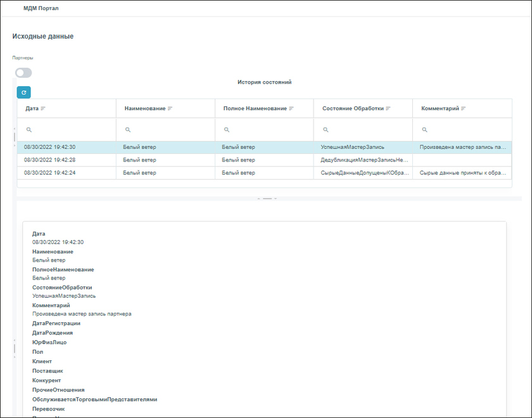Image resolution: width=532 pixels, height=418 pixels.
Task: Click sort icon beside Наименование header
Action: 170,109
